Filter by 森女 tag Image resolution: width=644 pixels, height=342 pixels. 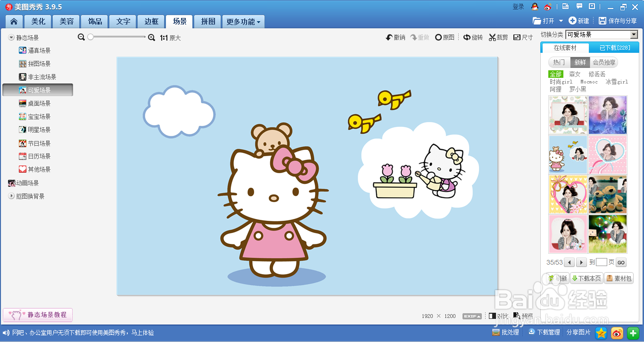click(x=575, y=74)
